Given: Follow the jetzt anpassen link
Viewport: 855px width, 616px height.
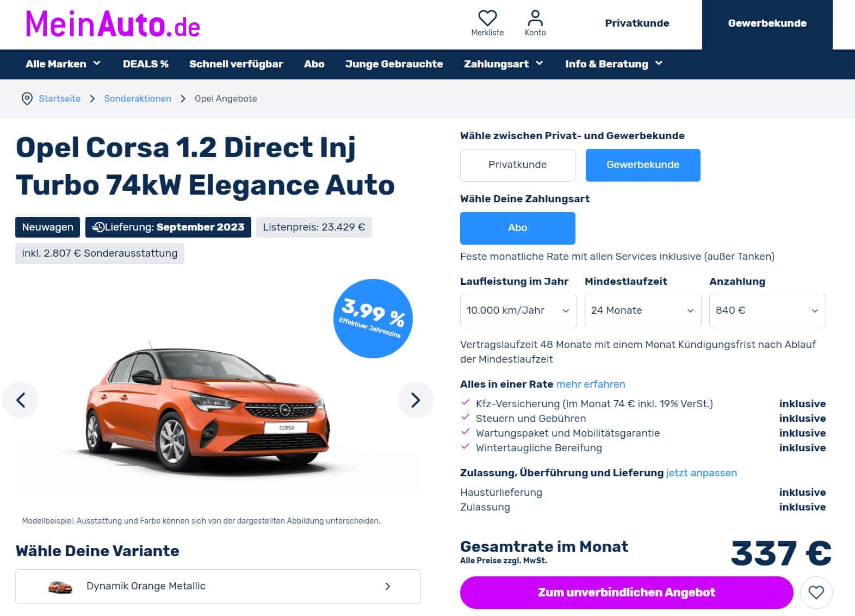Looking at the screenshot, I should click(x=702, y=473).
